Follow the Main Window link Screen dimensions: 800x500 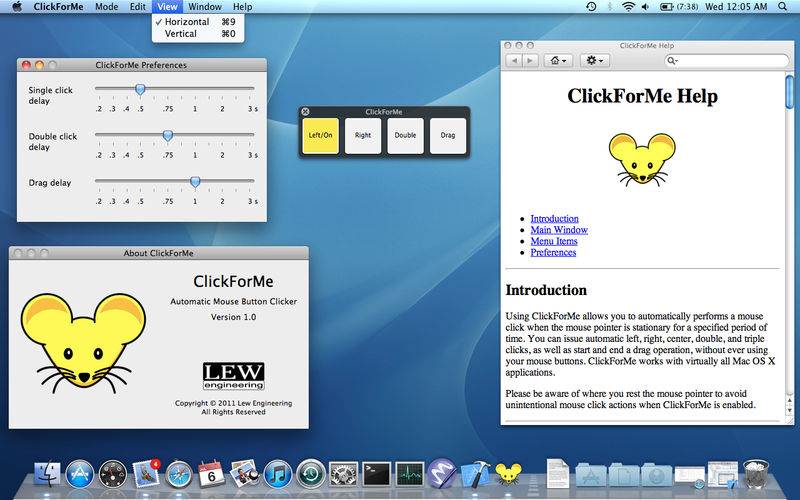[x=559, y=230]
